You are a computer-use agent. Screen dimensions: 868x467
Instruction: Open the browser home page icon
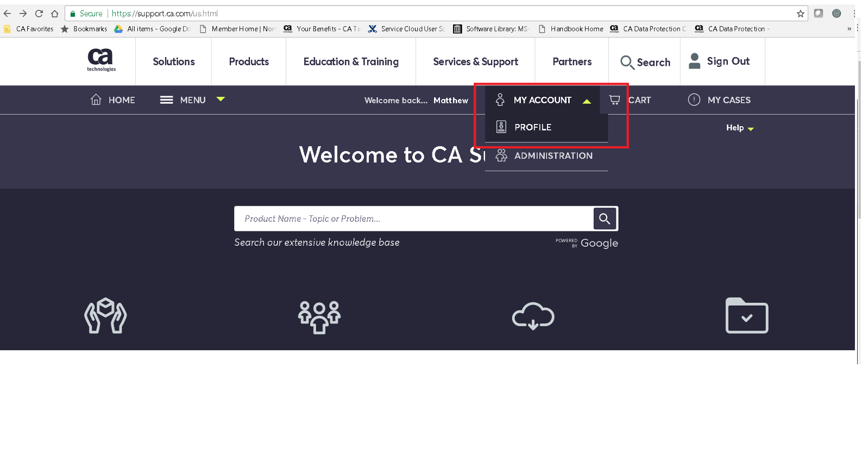54,14
